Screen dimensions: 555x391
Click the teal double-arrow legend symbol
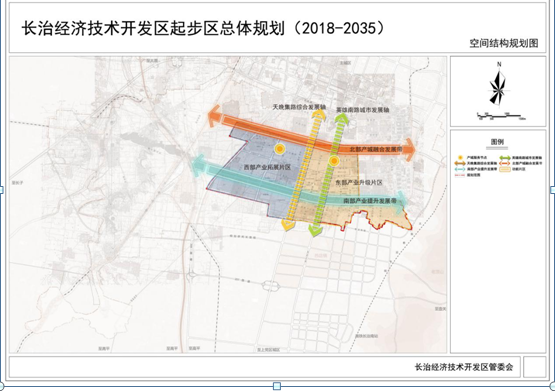(x=460, y=169)
